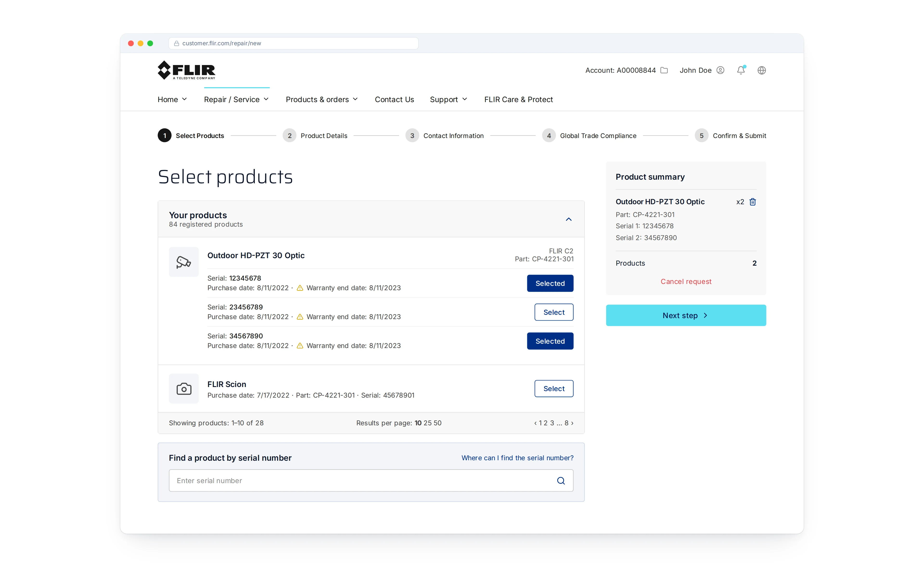Click the John Doe name
The height and width of the screenshot is (578, 924).
695,70
